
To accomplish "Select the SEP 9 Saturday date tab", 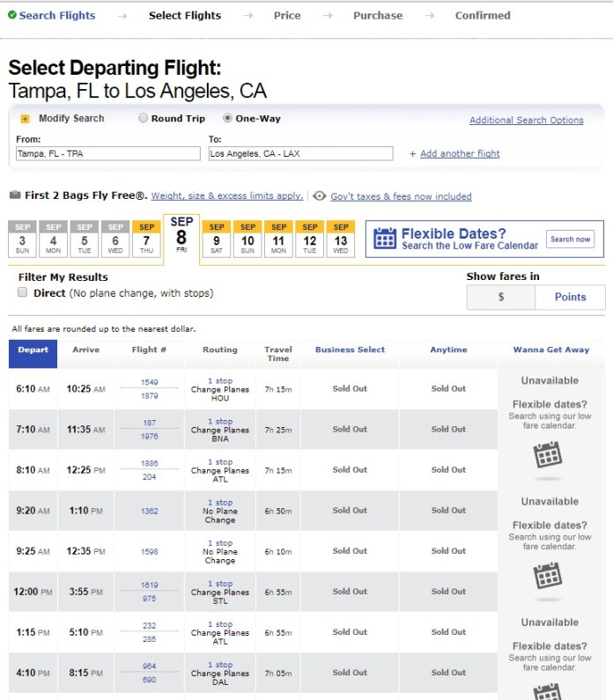I will point(217,239).
